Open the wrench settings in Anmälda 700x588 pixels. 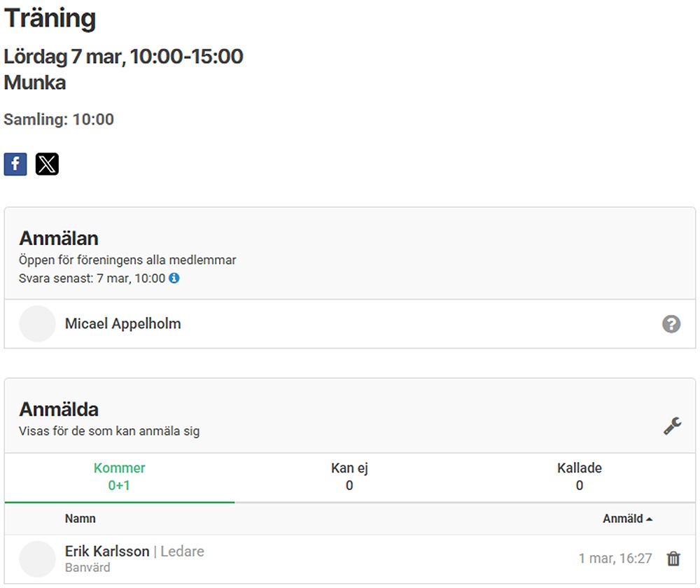click(672, 426)
